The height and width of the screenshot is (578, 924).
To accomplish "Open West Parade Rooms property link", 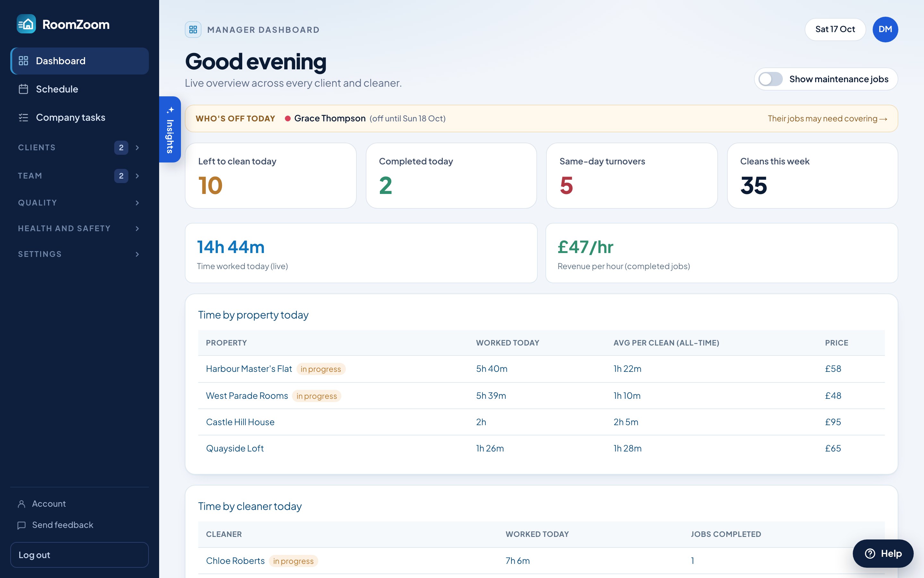I will point(247,396).
